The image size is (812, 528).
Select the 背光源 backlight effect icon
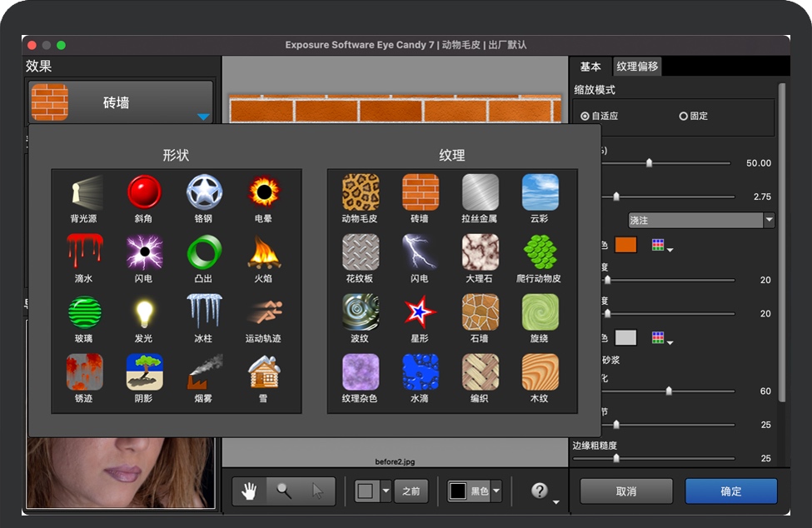tap(84, 192)
